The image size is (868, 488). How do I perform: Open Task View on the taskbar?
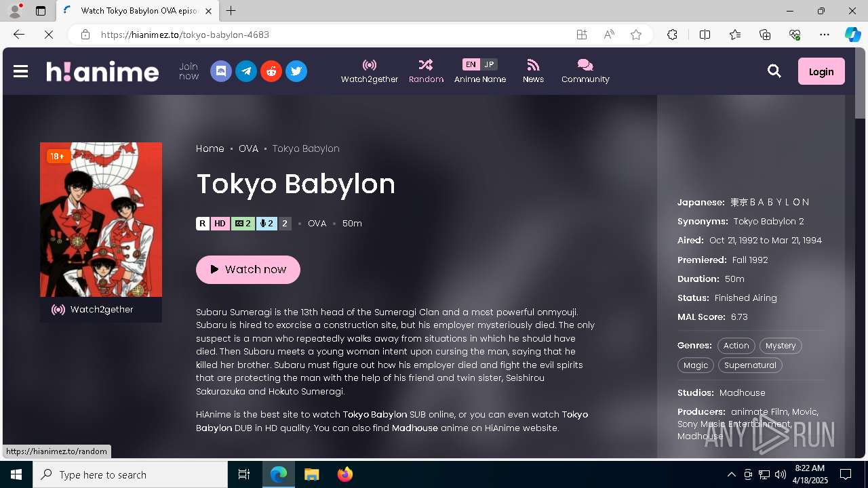click(x=244, y=474)
